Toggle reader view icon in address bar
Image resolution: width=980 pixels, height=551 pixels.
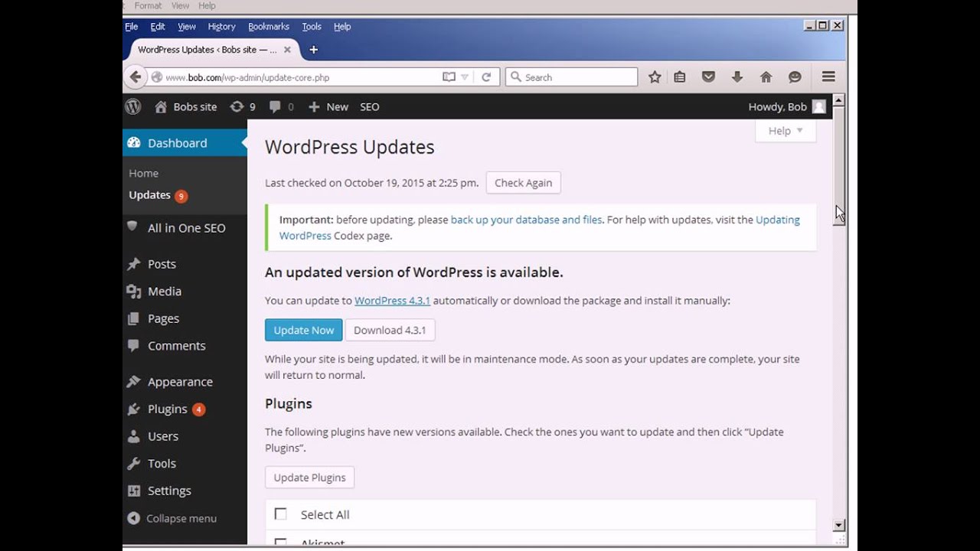[449, 77]
